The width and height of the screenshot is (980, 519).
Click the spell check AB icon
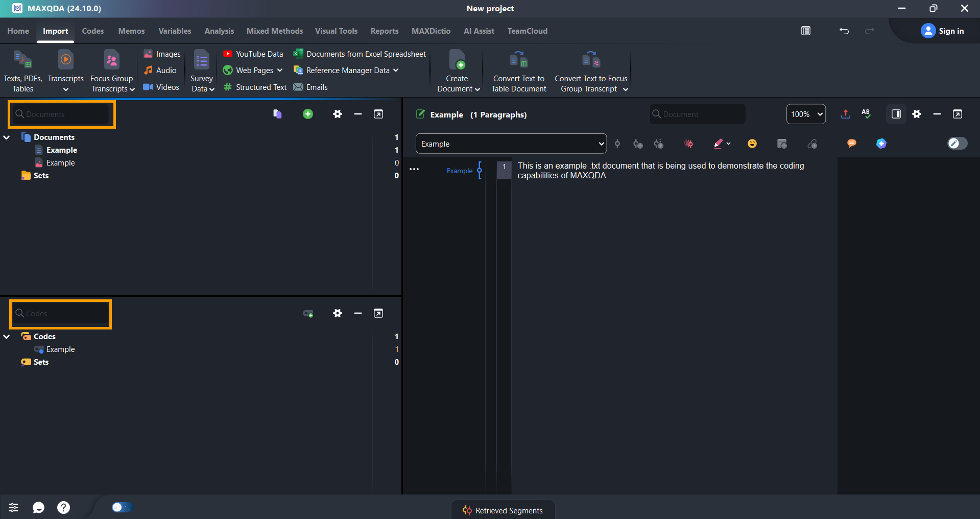[x=866, y=114]
